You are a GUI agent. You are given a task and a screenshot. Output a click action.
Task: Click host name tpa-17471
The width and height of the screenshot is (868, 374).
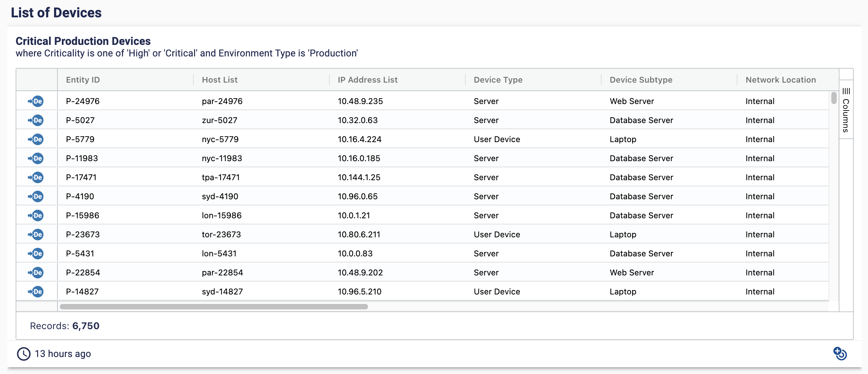coord(221,177)
